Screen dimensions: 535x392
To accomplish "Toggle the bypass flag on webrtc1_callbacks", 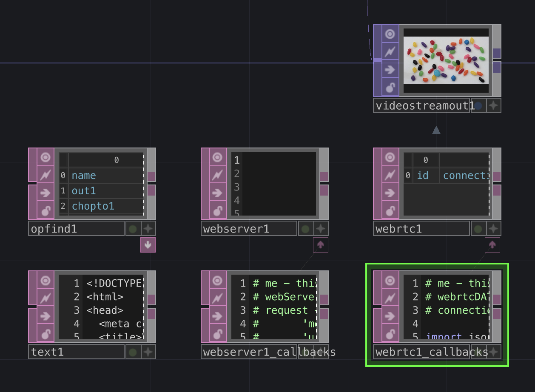I will pos(390,316).
